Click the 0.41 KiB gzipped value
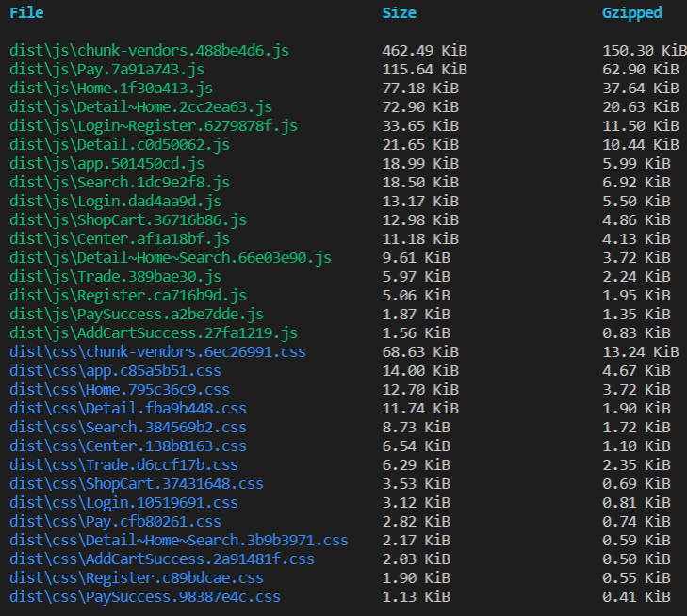 (637, 596)
